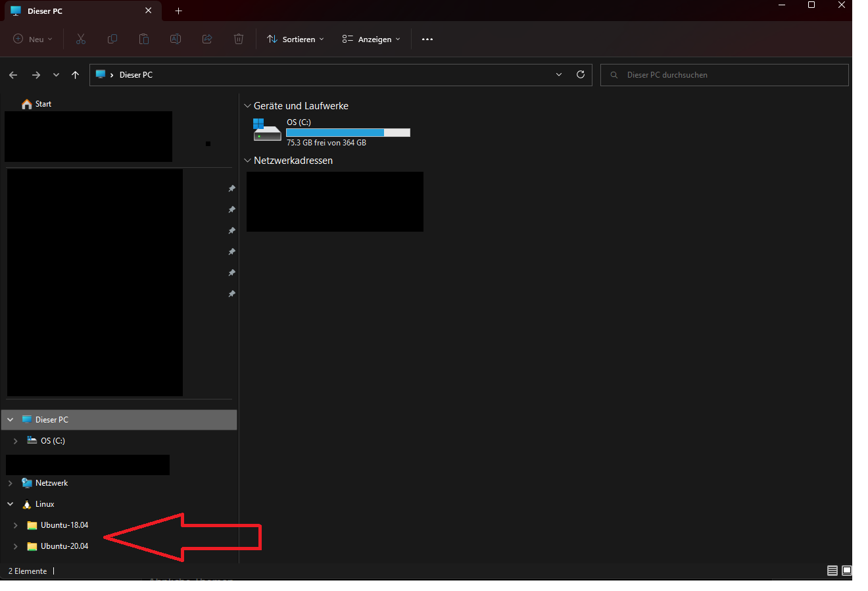Select Ubuntu-18.04 in the sidebar
This screenshot has width=868, height=591.
(x=64, y=525)
